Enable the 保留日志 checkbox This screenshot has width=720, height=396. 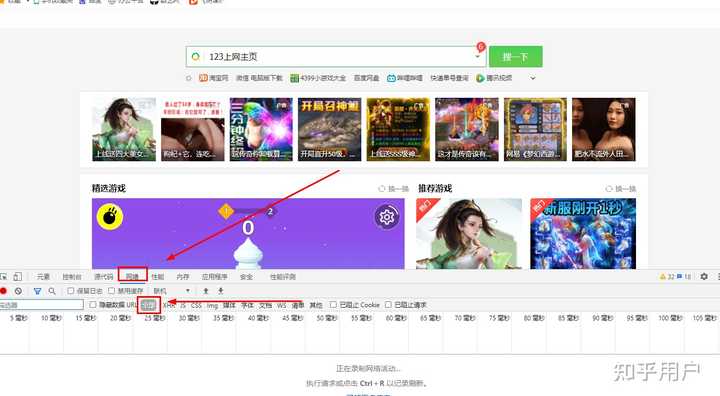coord(71,291)
